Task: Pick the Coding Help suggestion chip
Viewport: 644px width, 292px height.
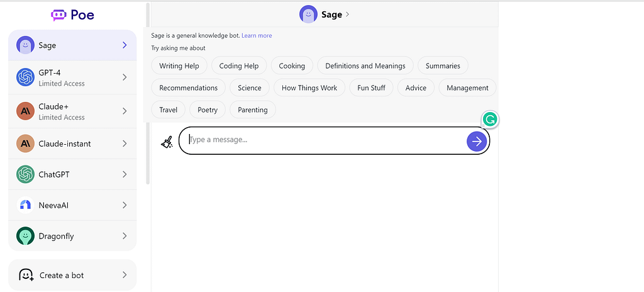Action: click(239, 66)
